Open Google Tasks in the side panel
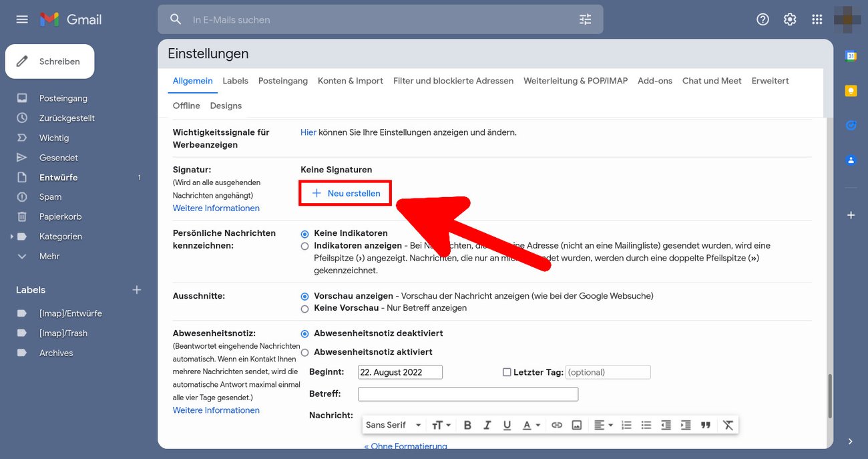The height and width of the screenshot is (459, 868). click(851, 125)
